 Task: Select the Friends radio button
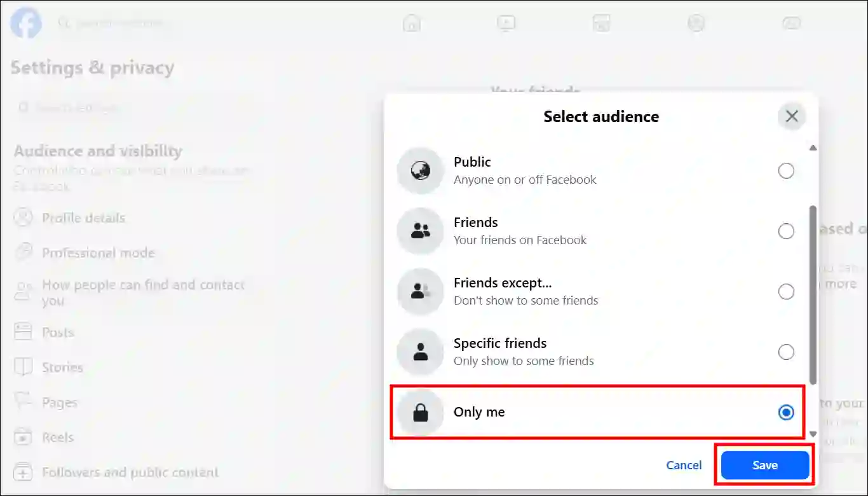pyautogui.click(x=786, y=231)
